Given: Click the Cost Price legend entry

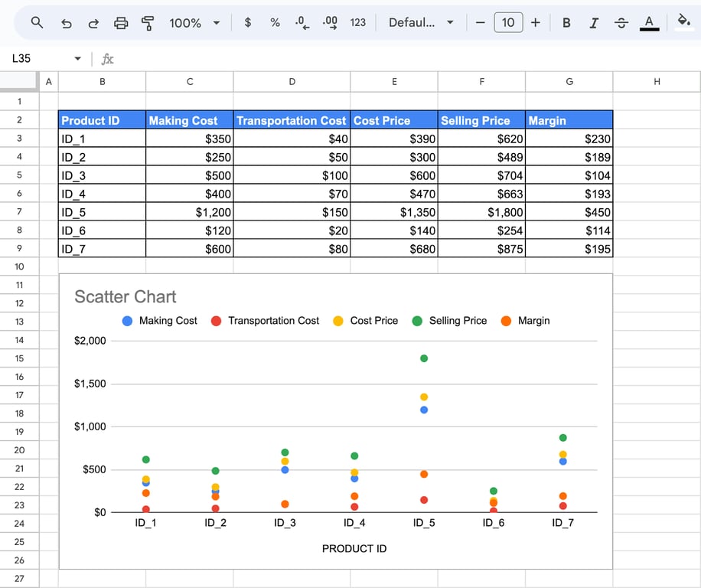Looking at the screenshot, I should tap(365, 321).
